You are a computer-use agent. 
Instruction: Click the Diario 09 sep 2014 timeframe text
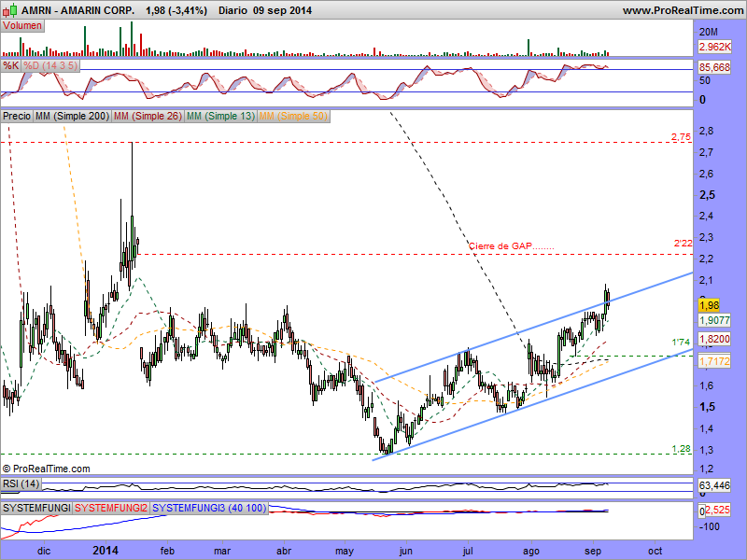[x=265, y=10]
